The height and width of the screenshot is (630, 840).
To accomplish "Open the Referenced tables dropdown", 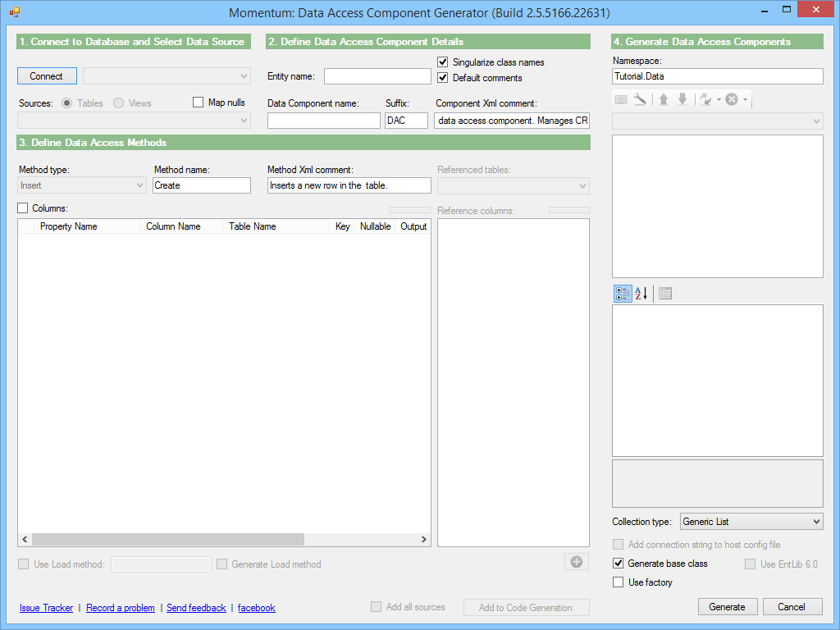I will (x=514, y=186).
